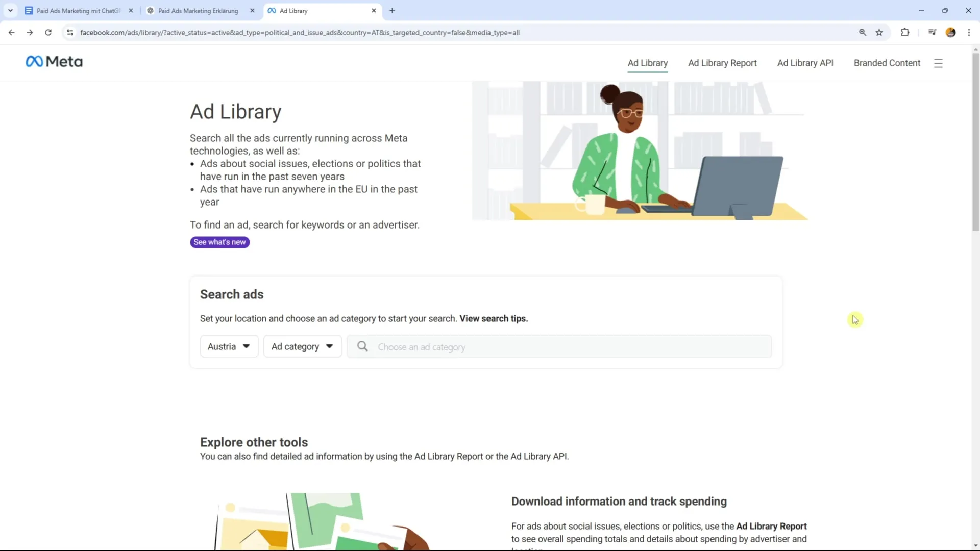
Task: Go back in browser history
Action: tap(11, 32)
